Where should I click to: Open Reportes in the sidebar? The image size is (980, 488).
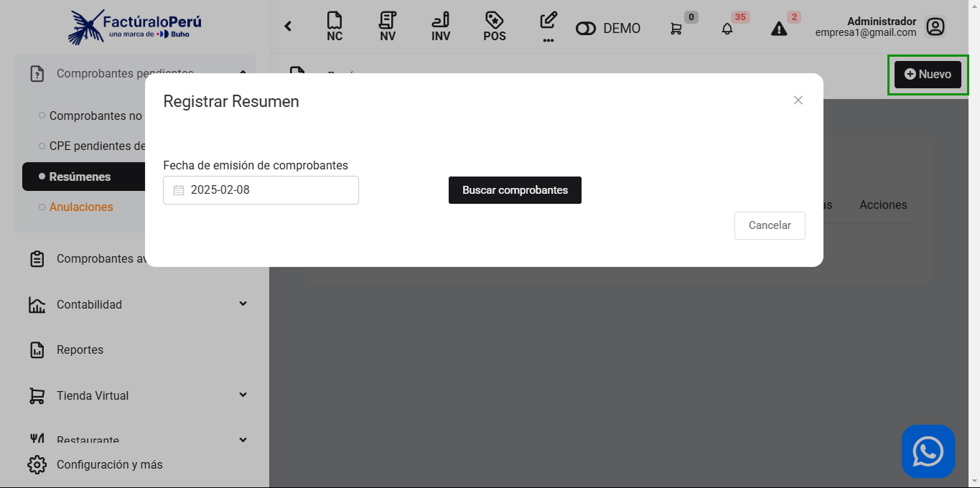pos(80,350)
